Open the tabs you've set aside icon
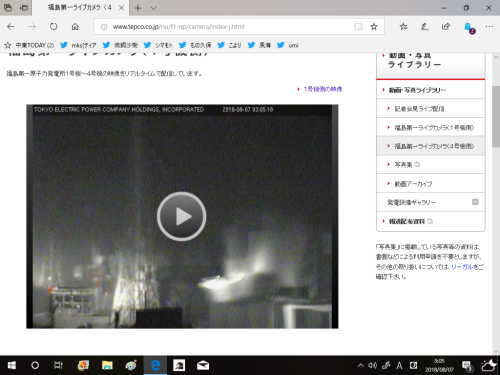Screen dimensions: 500x375 tap(8, 8)
